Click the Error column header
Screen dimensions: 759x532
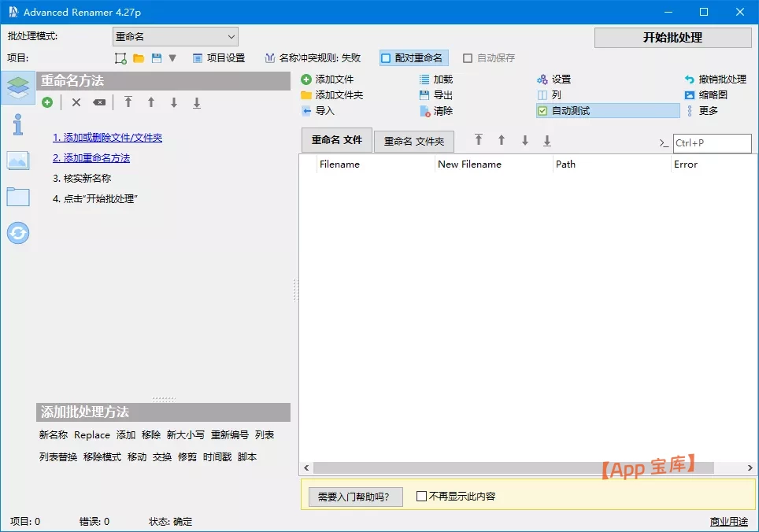(x=713, y=164)
